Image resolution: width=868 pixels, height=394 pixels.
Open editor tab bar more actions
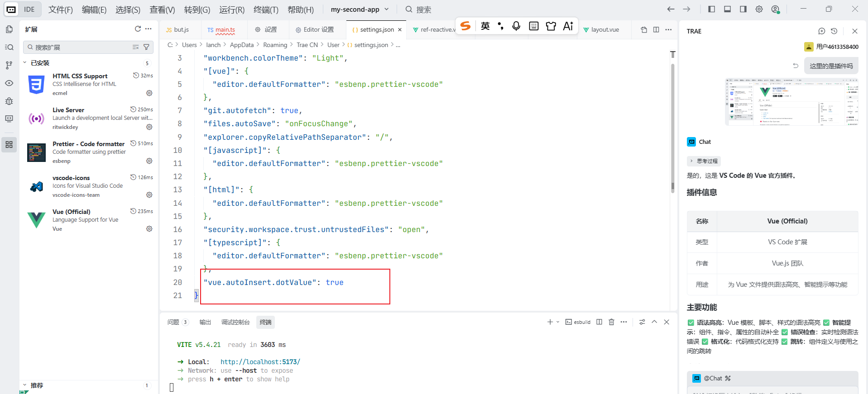click(668, 29)
